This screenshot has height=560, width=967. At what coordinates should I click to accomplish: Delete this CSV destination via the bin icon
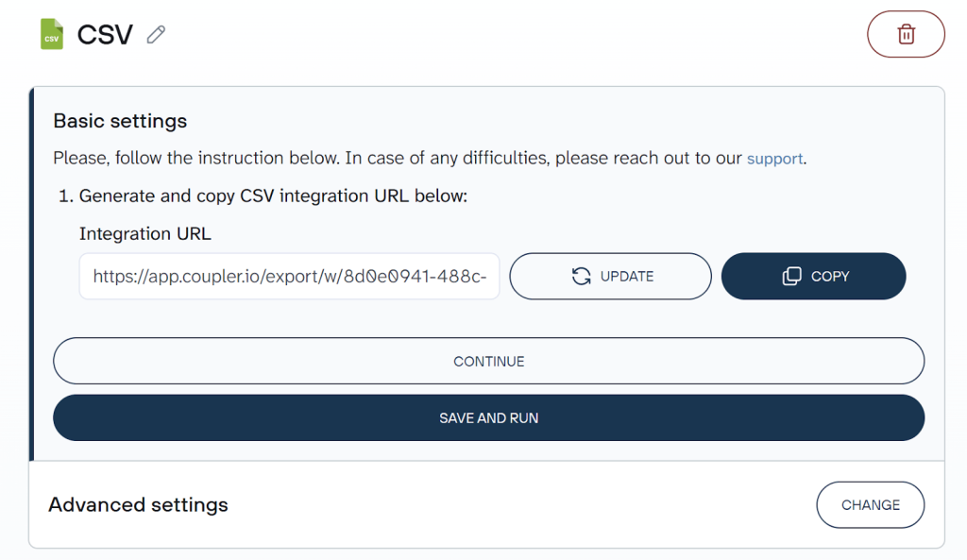tap(905, 34)
